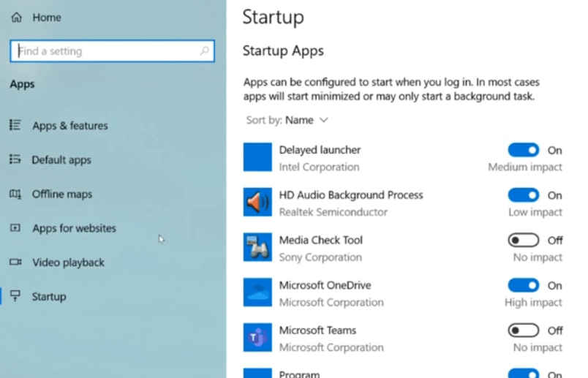
Task: Focus the Find a setting box
Action: coord(113,50)
